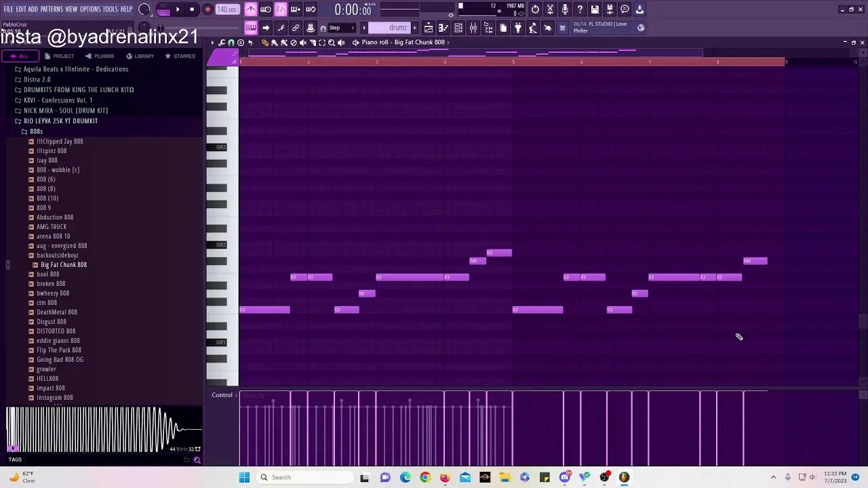Viewport: 868px width, 488px height.
Task: Select the paint brush tool in piano roll
Action: [275, 43]
